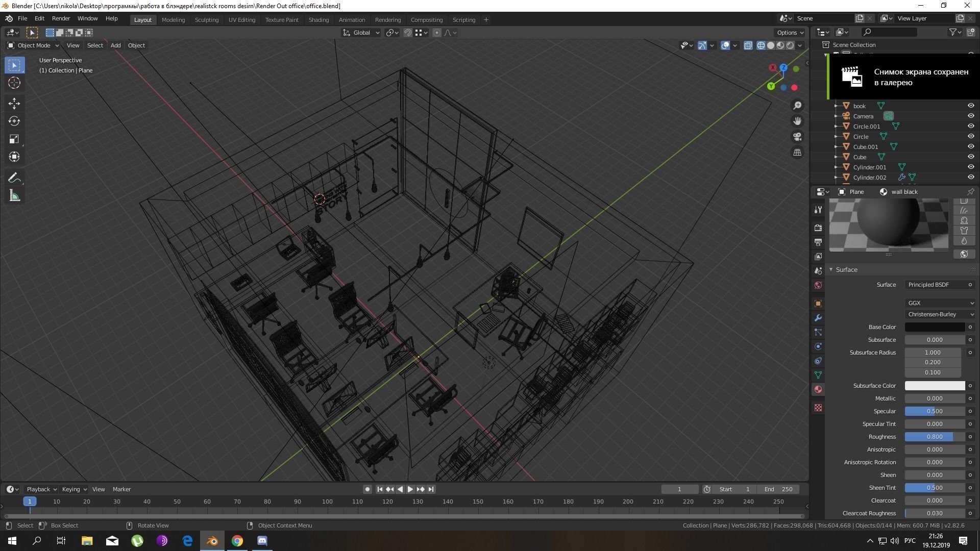Open the Texture properties checker icon

[818, 408]
